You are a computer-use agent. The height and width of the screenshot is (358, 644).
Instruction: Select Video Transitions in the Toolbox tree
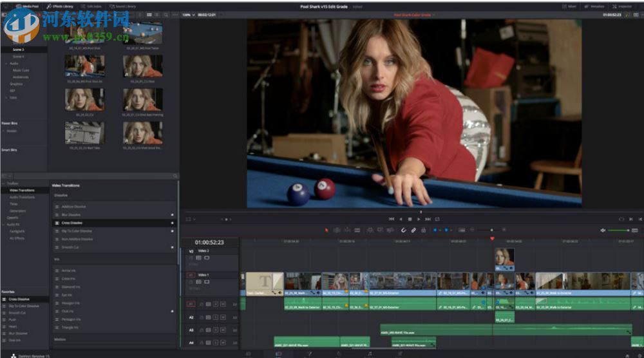[x=24, y=191]
